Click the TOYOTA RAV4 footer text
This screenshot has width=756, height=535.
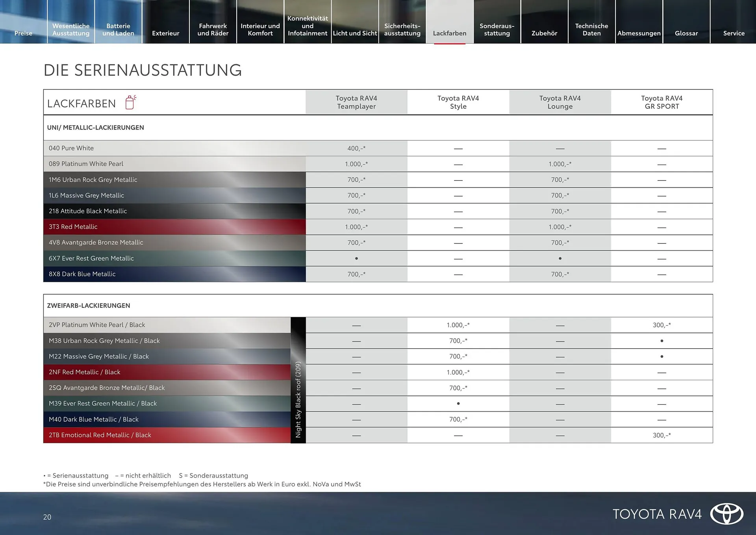pos(657,514)
